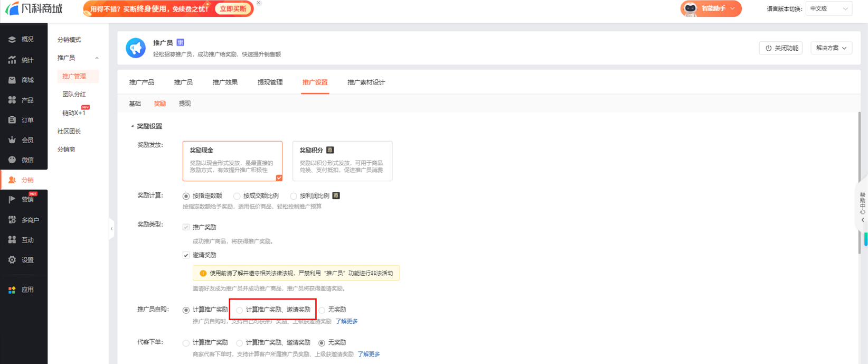Select 推广员自购 计算推广奖励、邀请奖励 radio
The image size is (868, 364).
point(239,310)
